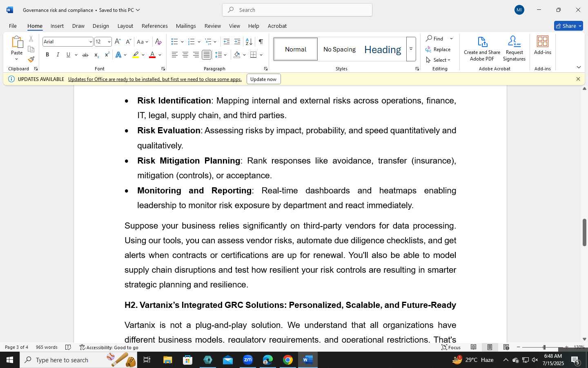Increase paragraph indent
Viewport: 588px width, 368px height.
(237, 42)
